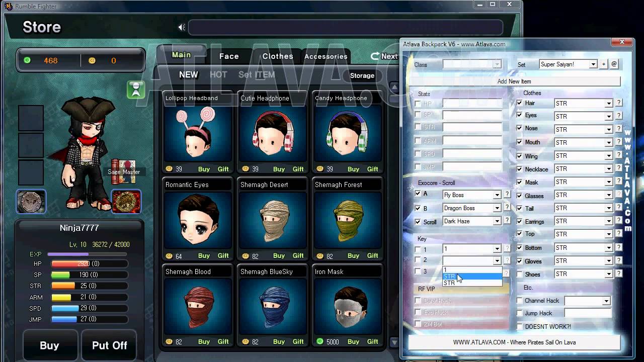Select the Shemagh Blood item image

pos(198,307)
